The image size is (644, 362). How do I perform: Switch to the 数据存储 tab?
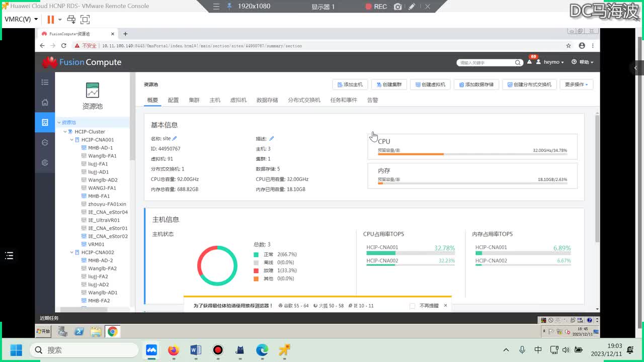pyautogui.click(x=267, y=100)
